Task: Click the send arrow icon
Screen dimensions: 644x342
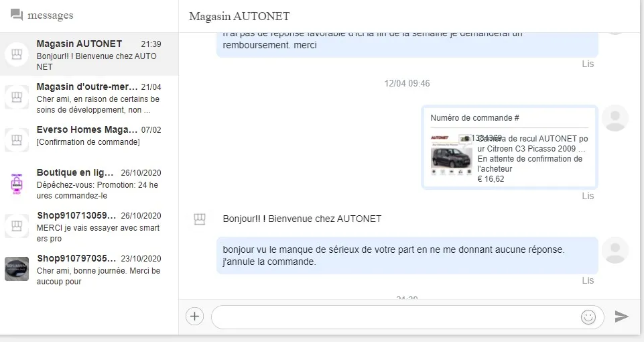Action: pyautogui.click(x=621, y=316)
